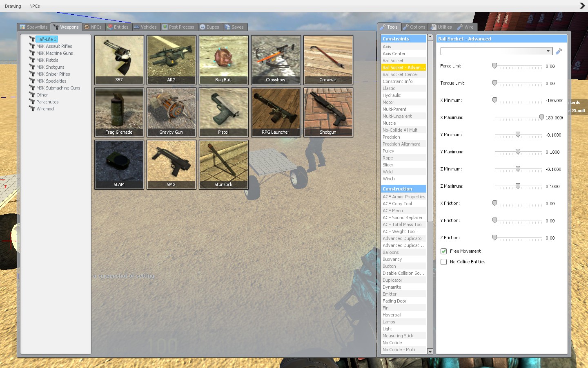Screen dimensions: 588x368
Task: Click the gun icon beside Parachutes
Action: [32, 102]
